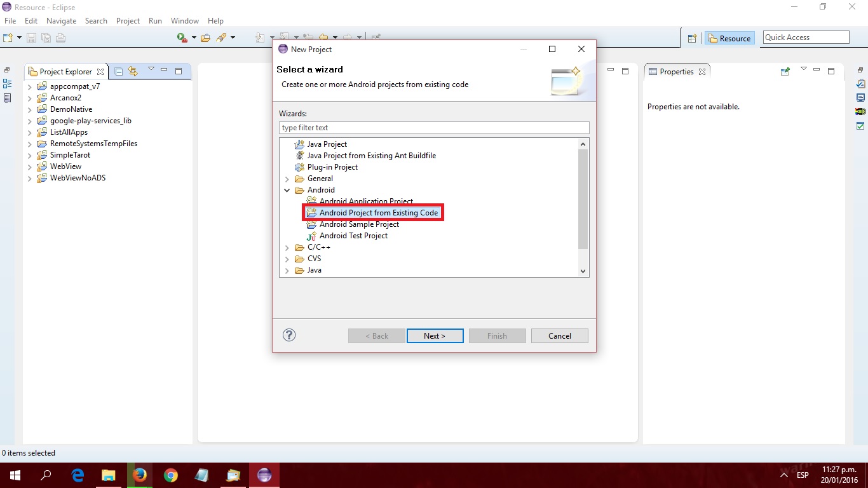This screenshot has height=488, width=868.
Task: Click the Run External Tools icon
Action: [x=182, y=37]
